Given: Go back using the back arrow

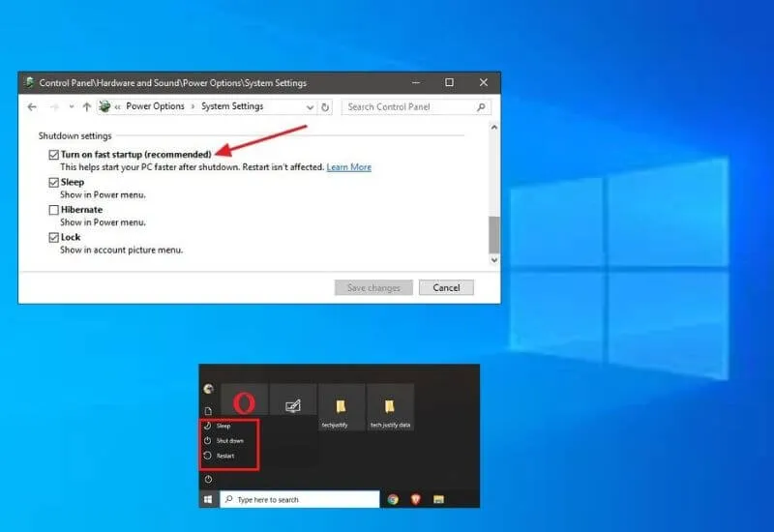Looking at the screenshot, I should 32,107.
